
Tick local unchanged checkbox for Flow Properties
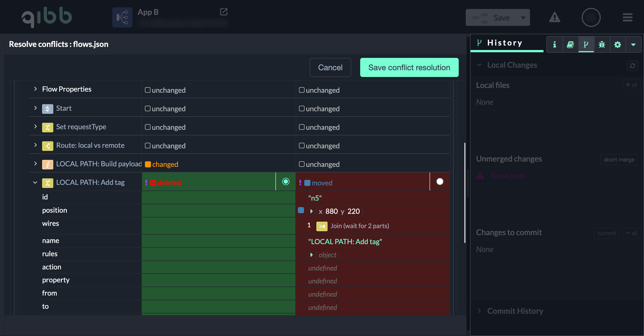[x=148, y=90]
